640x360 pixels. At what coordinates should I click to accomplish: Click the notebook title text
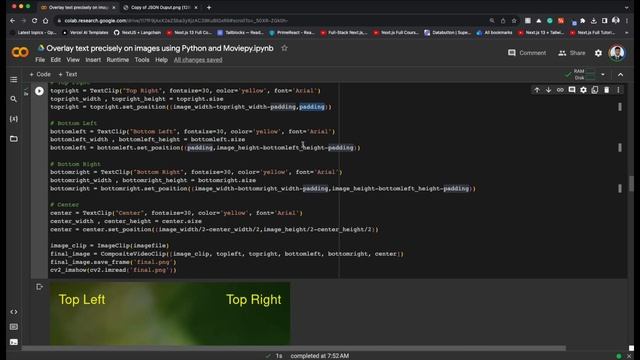tap(160, 48)
